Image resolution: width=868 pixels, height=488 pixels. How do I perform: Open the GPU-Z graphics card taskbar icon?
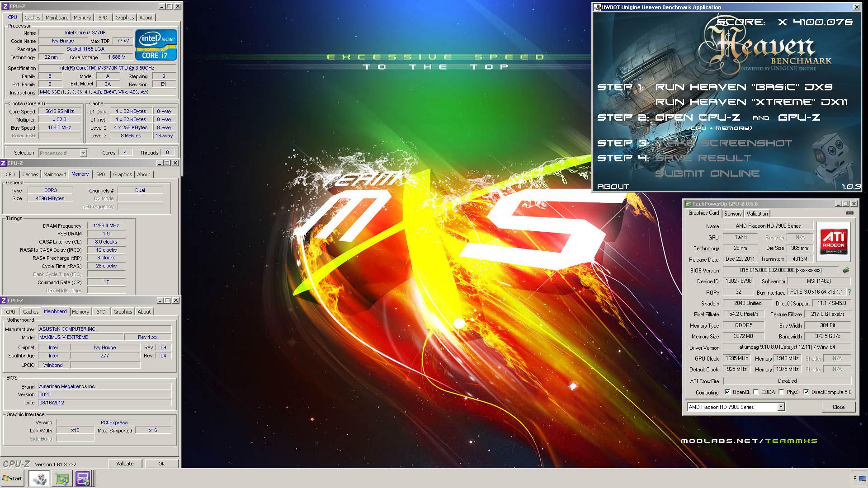tap(62, 478)
